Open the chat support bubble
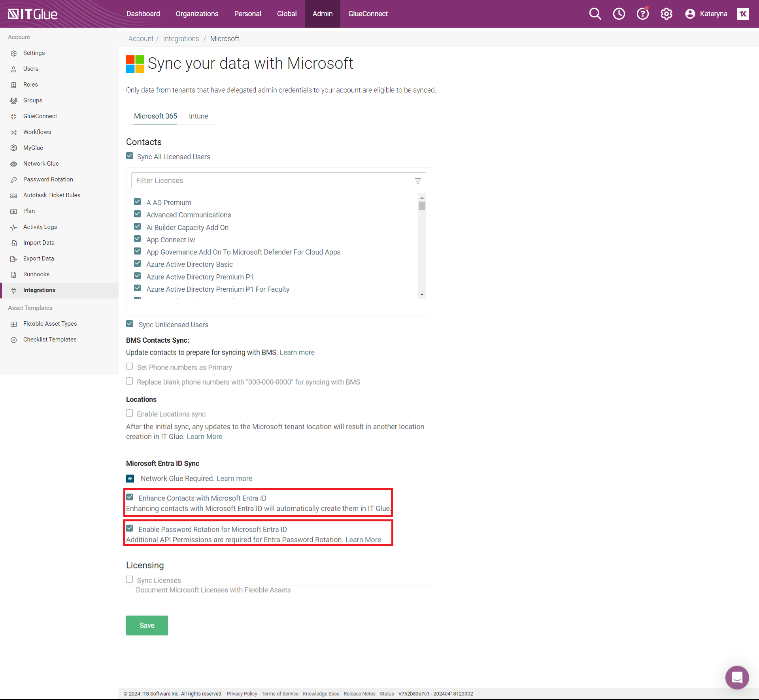 (737, 677)
